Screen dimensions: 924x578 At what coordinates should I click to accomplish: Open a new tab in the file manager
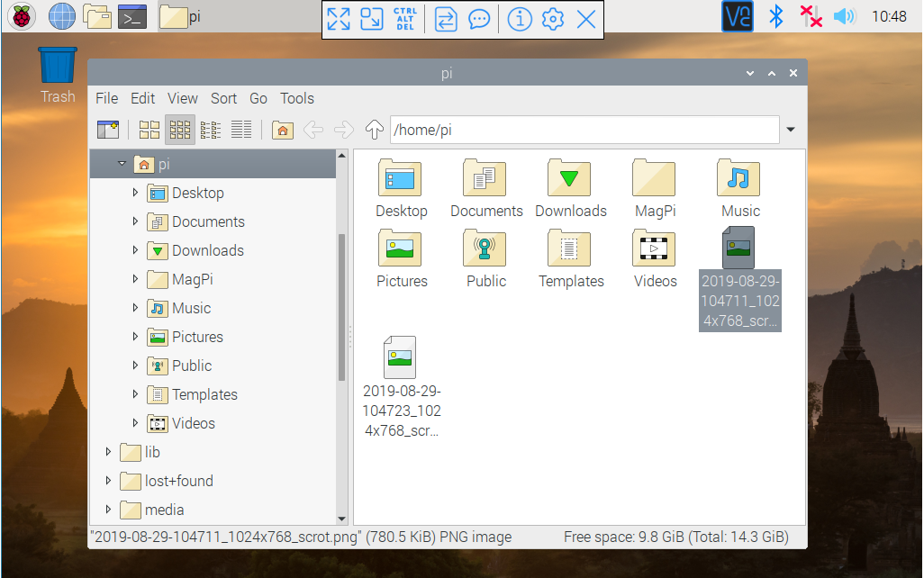coord(109,129)
